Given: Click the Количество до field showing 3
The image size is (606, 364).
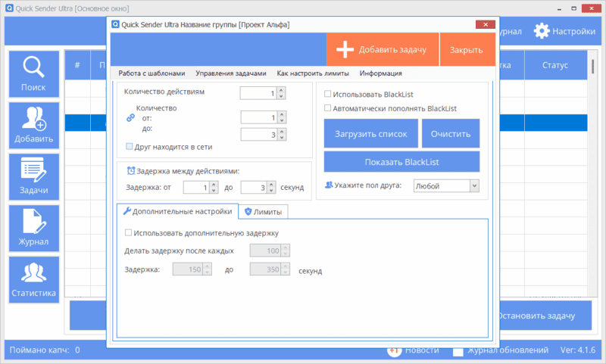Looking at the screenshot, I should (258, 135).
